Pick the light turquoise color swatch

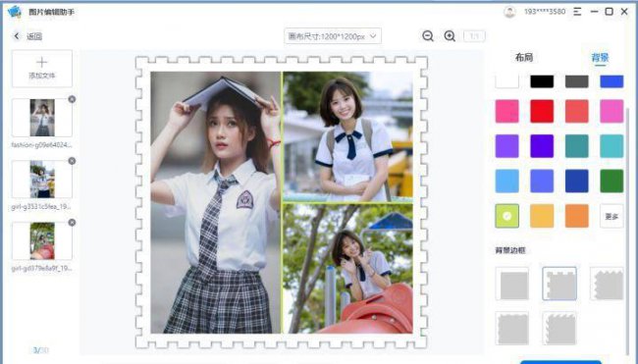click(x=611, y=146)
